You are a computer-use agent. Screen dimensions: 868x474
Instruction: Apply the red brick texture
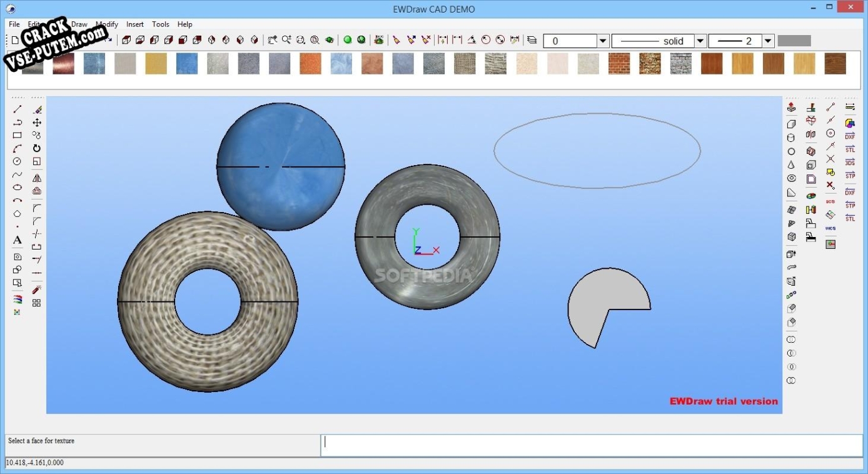tap(619, 63)
